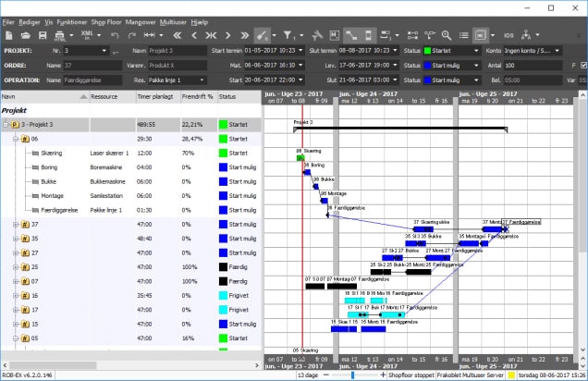Click the Projekt 3 summary bar in Gantt
The height and width of the screenshot is (381, 588).
tap(400, 129)
